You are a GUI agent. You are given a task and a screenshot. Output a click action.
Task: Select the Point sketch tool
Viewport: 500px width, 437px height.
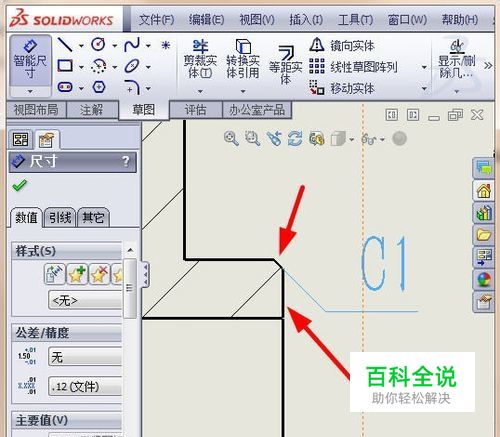pos(166,45)
